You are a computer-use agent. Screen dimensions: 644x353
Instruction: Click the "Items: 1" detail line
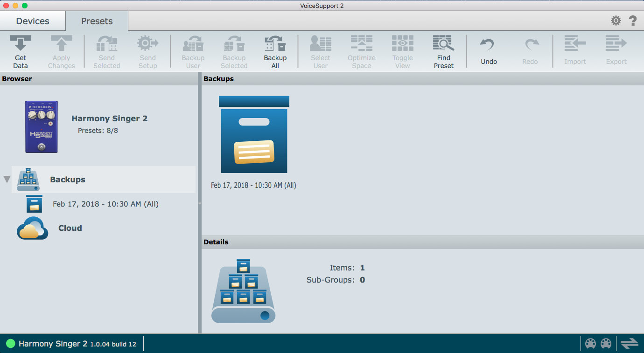[x=347, y=268]
